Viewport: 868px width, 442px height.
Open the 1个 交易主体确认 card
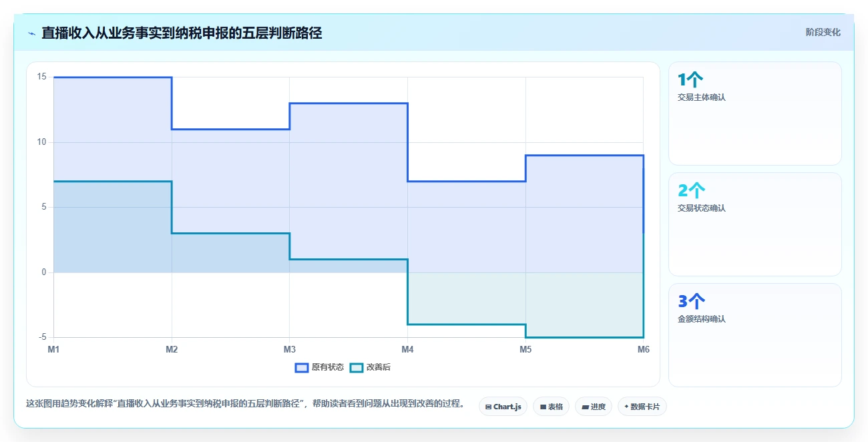click(x=754, y=114)
